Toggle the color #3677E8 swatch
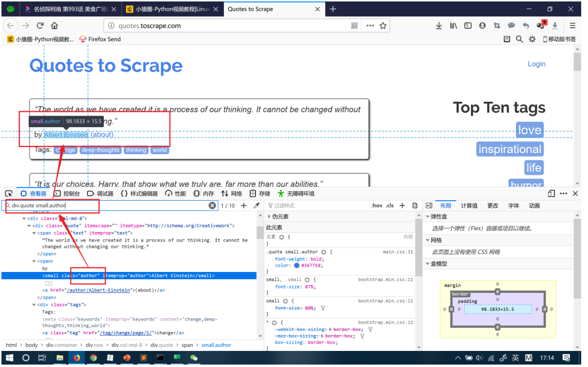The width and height of the screenshot is (588, 367). (x=296, y=266)
